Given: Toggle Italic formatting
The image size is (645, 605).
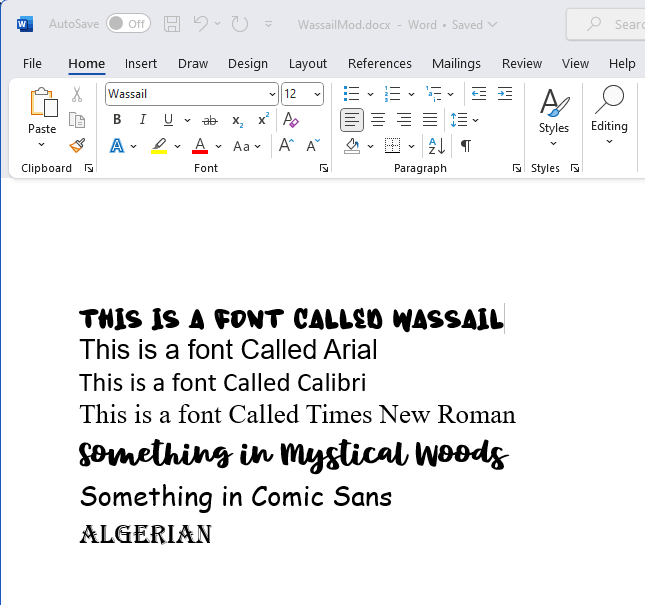Looking at the screenshot, I should [x=142, y=120].
